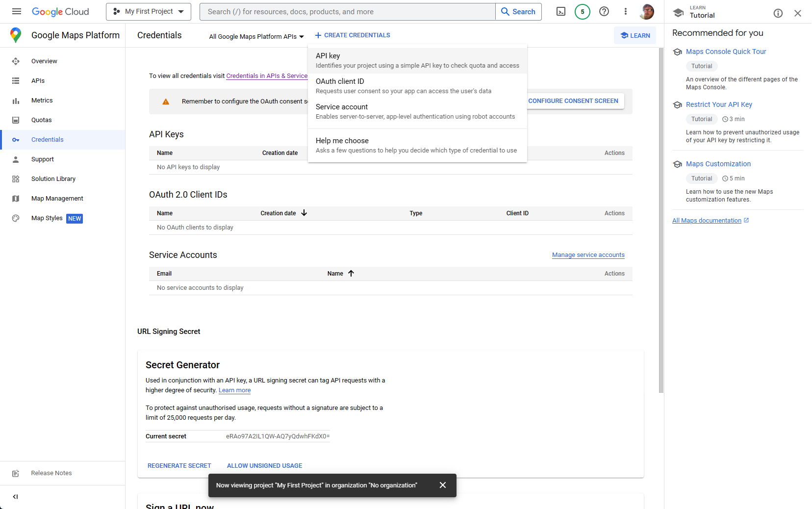Collapse the sidebar with the chevron icon
The image size is (812, 509).
click(x=16, y=497)
